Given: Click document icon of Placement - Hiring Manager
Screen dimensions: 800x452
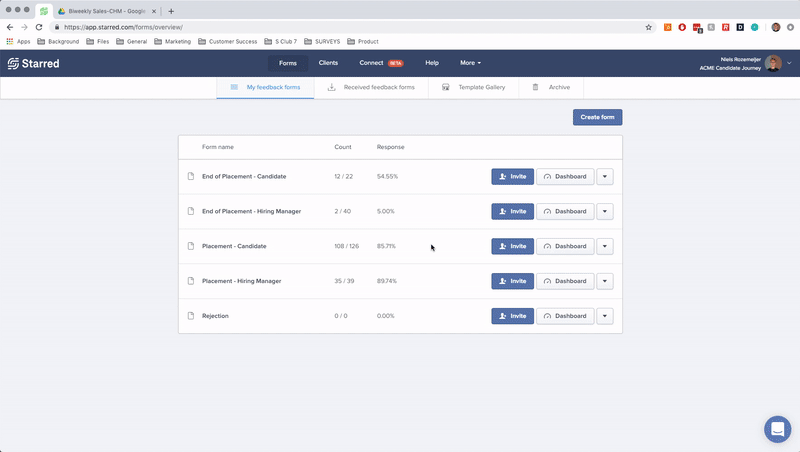Looking at the screenshot, I should point(191,281).
